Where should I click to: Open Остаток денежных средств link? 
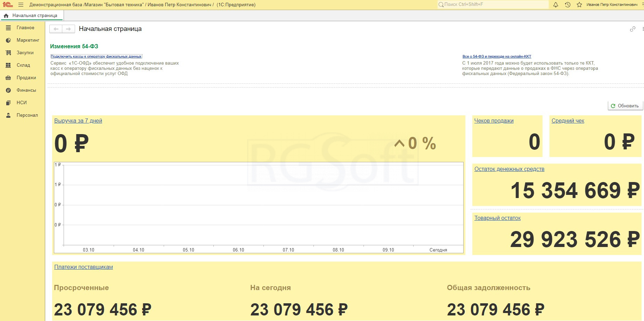tap(510, 169)
